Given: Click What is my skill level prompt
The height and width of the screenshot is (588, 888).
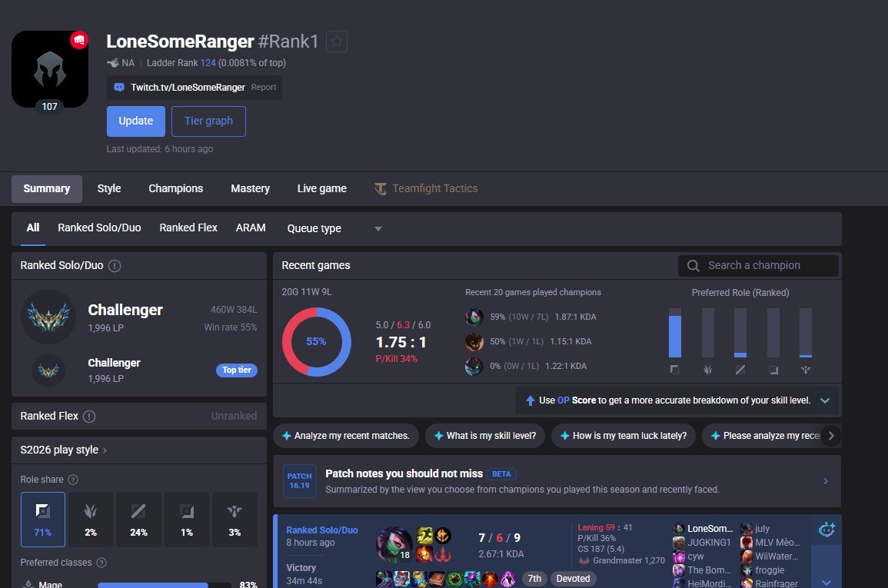Looking at the screenshot, I should click(485, 436).
